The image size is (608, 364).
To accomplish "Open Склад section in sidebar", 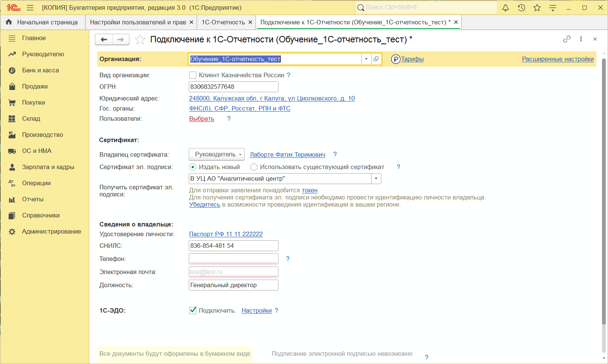I will click(45, 119).
